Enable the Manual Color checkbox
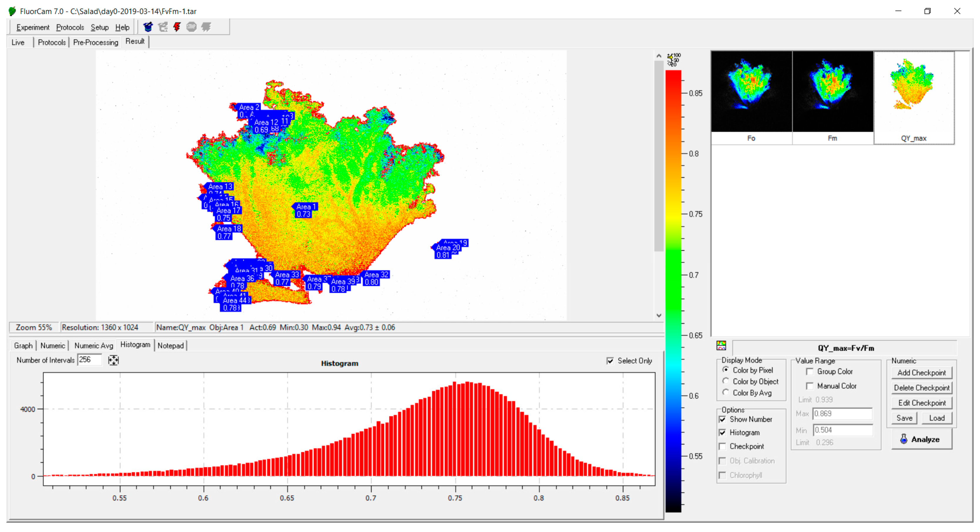The width and height of the screenshot is (980, 532). click(x=810, y=386)
